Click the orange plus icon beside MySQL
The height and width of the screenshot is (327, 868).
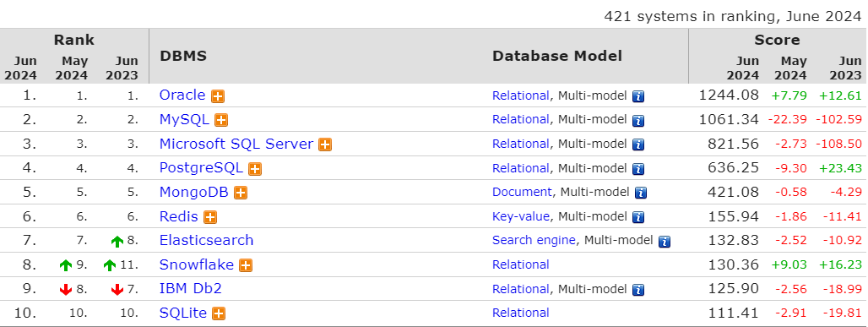tap(221, 120)
